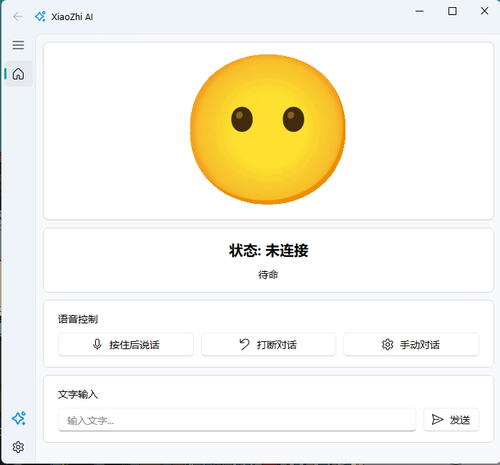This screenshot has width=500, height=465.
Task: Click the XiaoZhi AI sparkle logo in title bar
Action: point(40,16)
